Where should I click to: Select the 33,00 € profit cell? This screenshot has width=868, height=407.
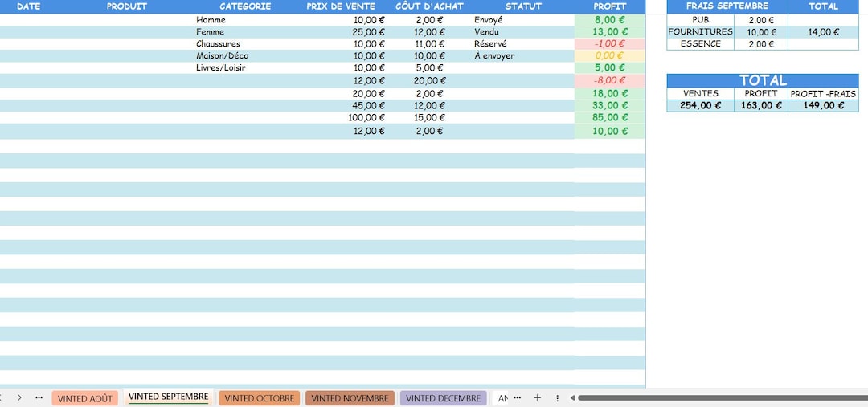pos(609,106)
